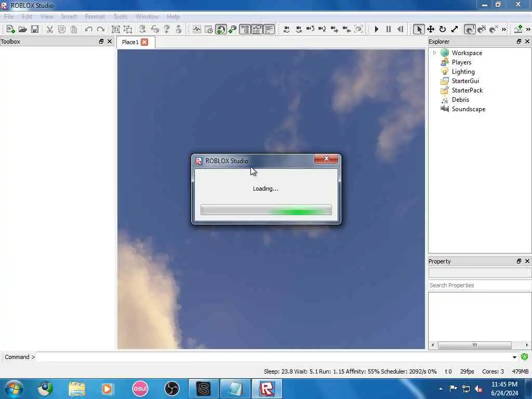The image size is (532, 399).
Task: Open the Task Scheduler clock icon
Action: coord(209,29)
